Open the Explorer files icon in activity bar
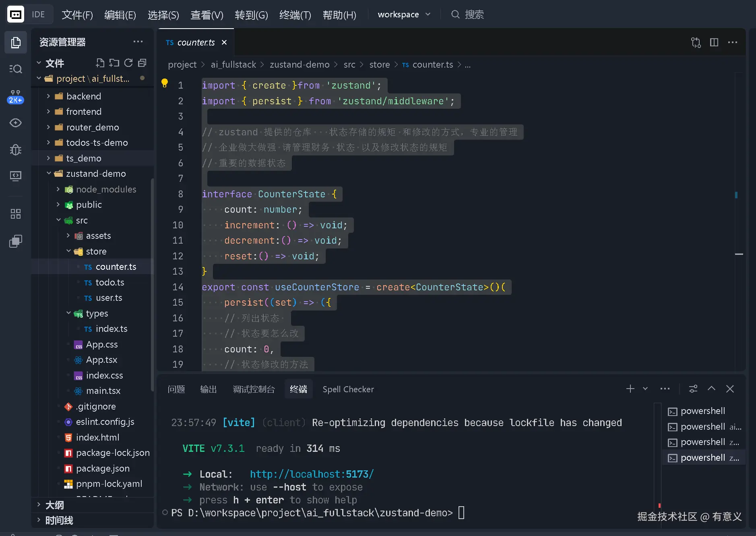This screenshot has height=536, width=756. click(x=16, y=42)
